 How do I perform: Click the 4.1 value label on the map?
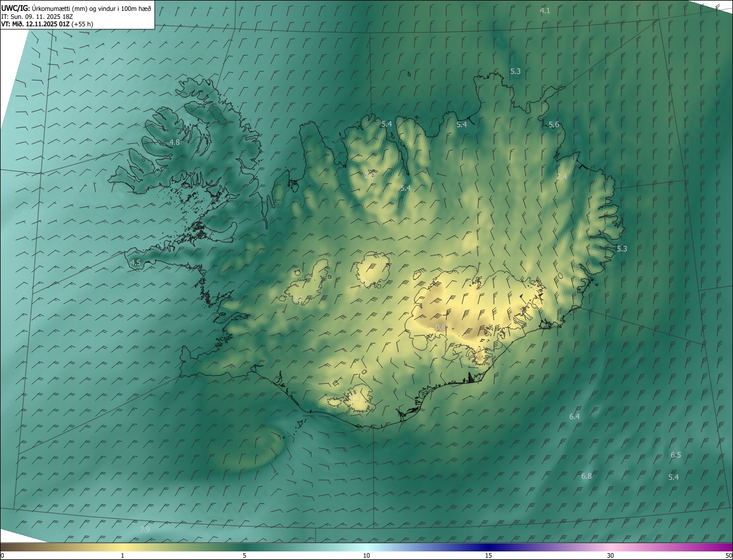545,11
